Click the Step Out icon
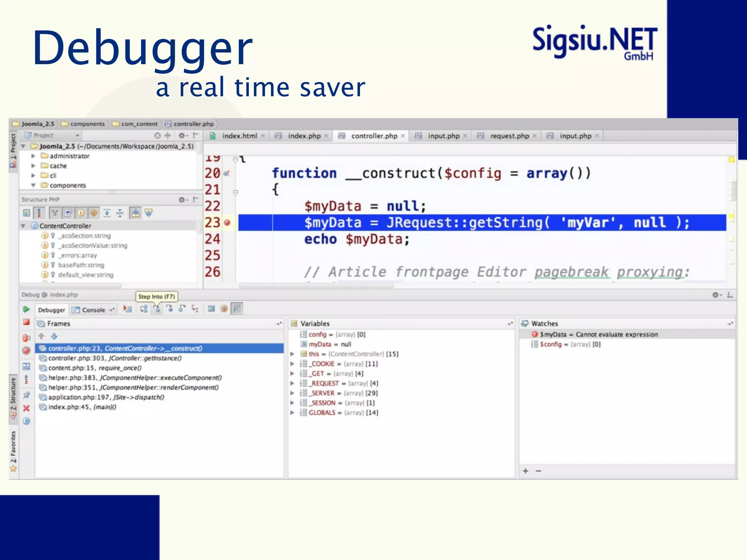Screen dimensions: 747x560 [182, 309]
